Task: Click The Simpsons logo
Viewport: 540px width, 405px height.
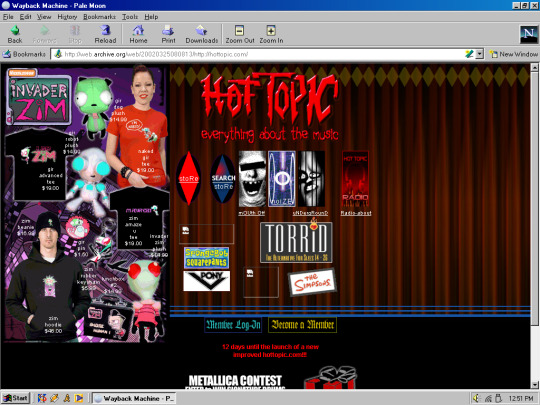Action: click(312, 282)
